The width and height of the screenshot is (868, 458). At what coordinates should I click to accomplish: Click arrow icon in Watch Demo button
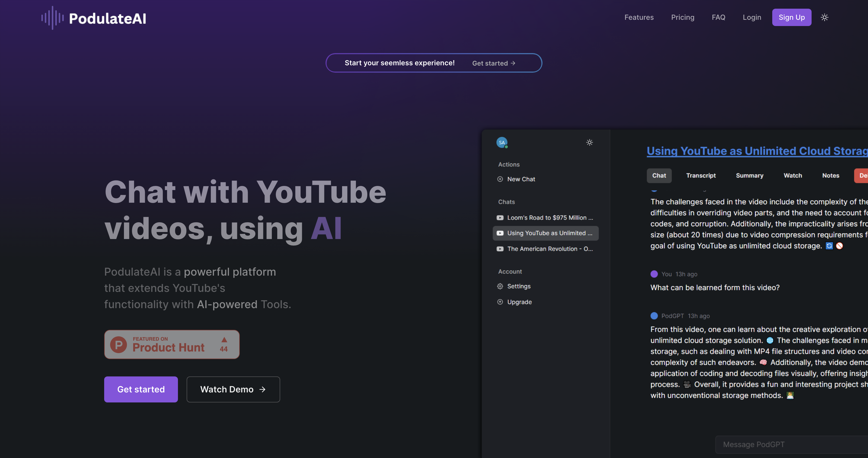pos(263,390)
